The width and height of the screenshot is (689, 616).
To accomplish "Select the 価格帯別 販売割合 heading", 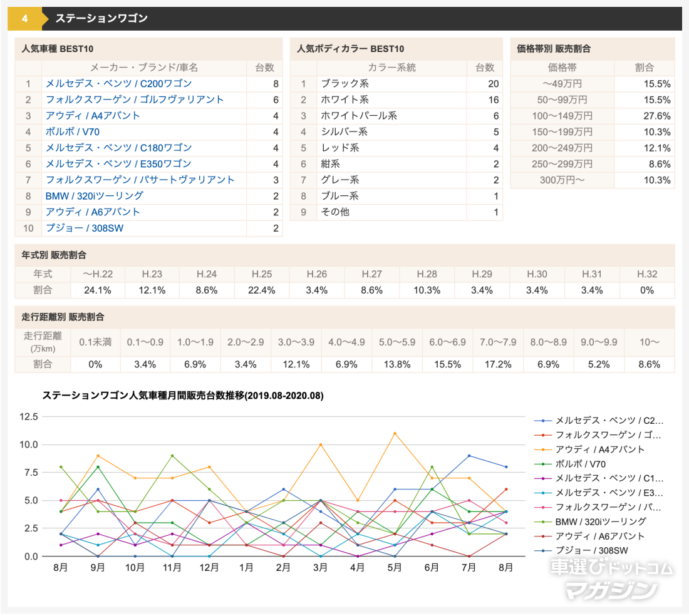I will click(554, 49).
